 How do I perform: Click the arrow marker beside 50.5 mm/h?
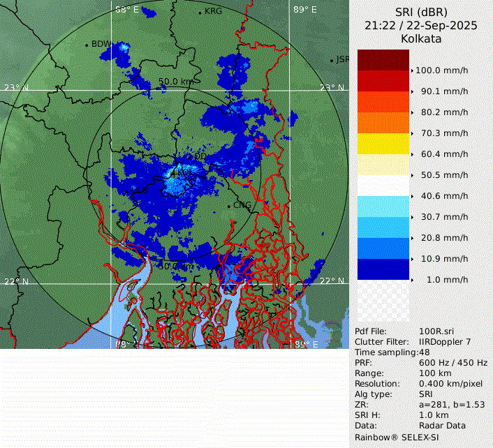click(x=413, y=175)
